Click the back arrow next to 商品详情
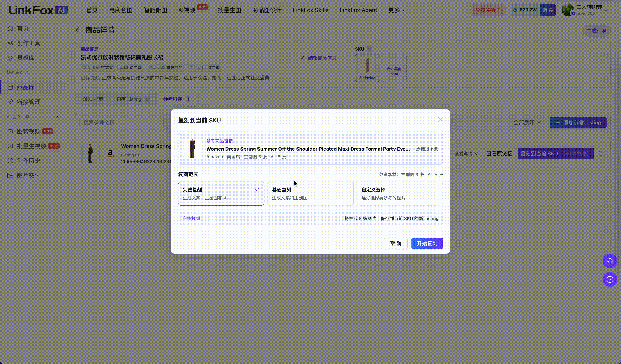This screenshot has height=364, width=621. (x=78, y=30)
